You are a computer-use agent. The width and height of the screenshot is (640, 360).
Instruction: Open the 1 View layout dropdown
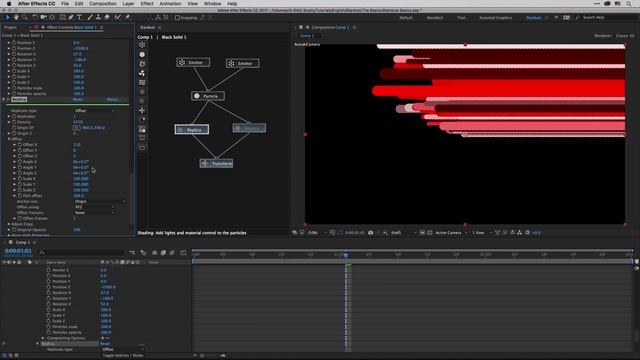click(x=482, y=233)
